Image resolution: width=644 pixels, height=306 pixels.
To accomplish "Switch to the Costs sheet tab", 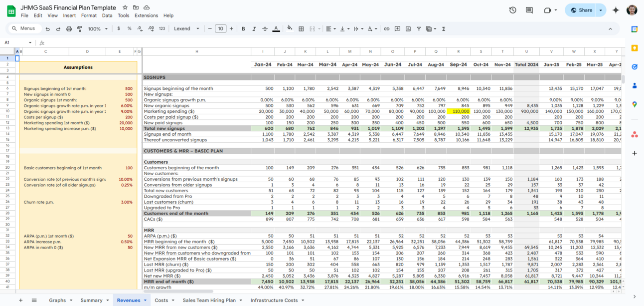I will [x=161, y=301].
